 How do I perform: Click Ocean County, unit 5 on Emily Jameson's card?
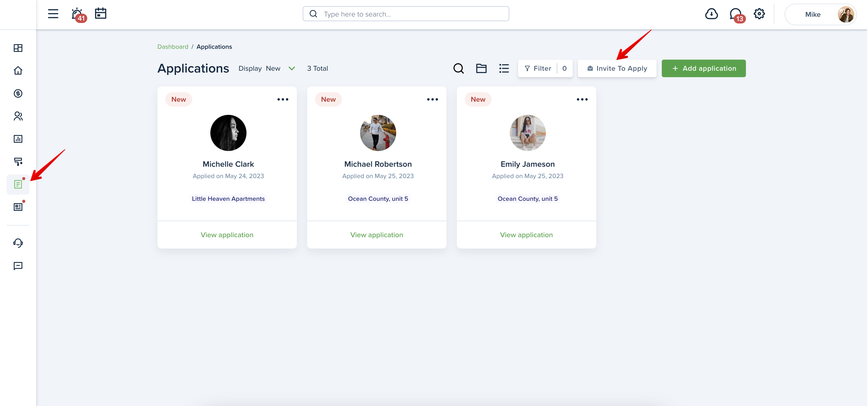pos(527,199)
